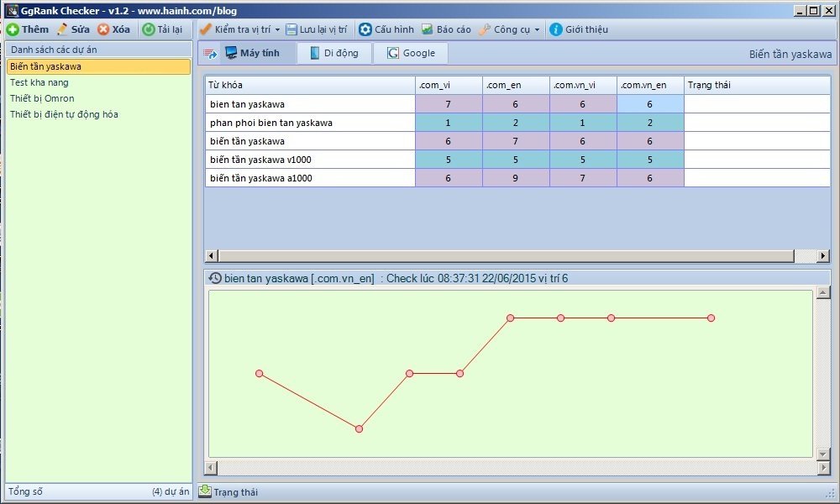The image size is (840, 504).
Task: Click table horizontal scrollbar right arrow
Action: click(x=824, y=256)
